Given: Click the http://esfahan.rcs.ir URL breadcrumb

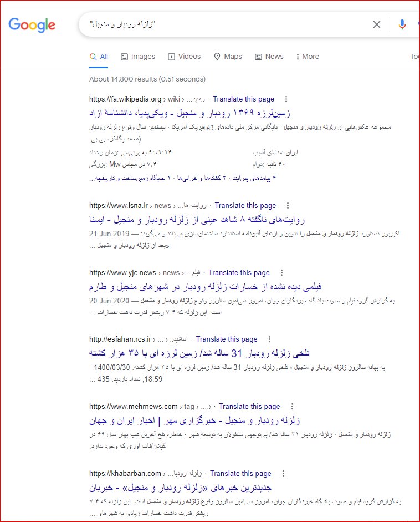Looking at the screenshot, I should [x=120, y=339].
